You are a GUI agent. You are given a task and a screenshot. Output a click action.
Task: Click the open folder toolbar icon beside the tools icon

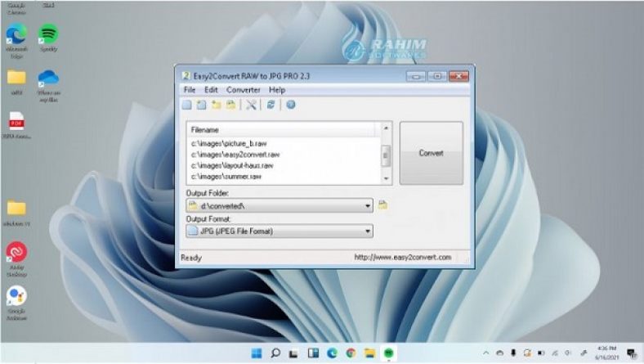coord(231,105)
